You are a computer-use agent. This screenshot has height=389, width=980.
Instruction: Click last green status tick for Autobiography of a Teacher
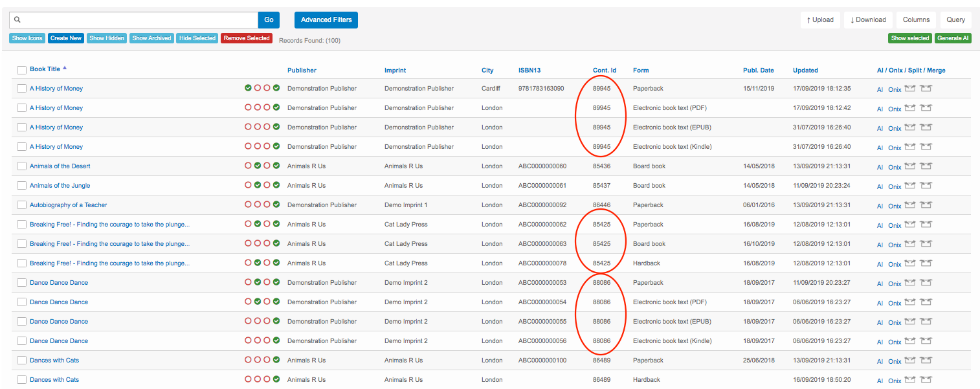[x=276, y=205]
